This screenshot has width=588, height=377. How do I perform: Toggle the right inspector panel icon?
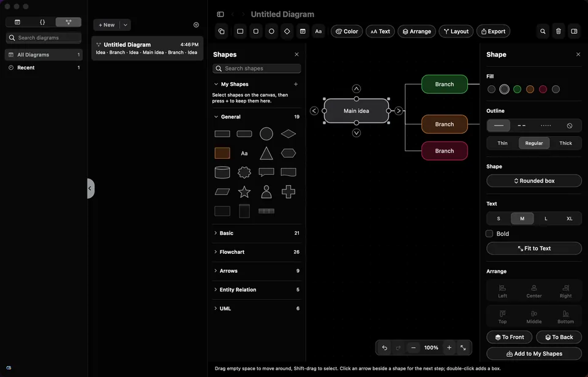574,31
